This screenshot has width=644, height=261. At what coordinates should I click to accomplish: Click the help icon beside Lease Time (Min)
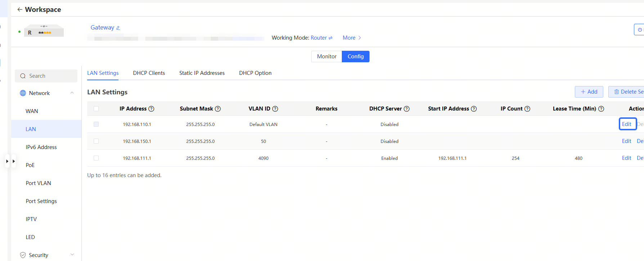click(x=601, y=109)
